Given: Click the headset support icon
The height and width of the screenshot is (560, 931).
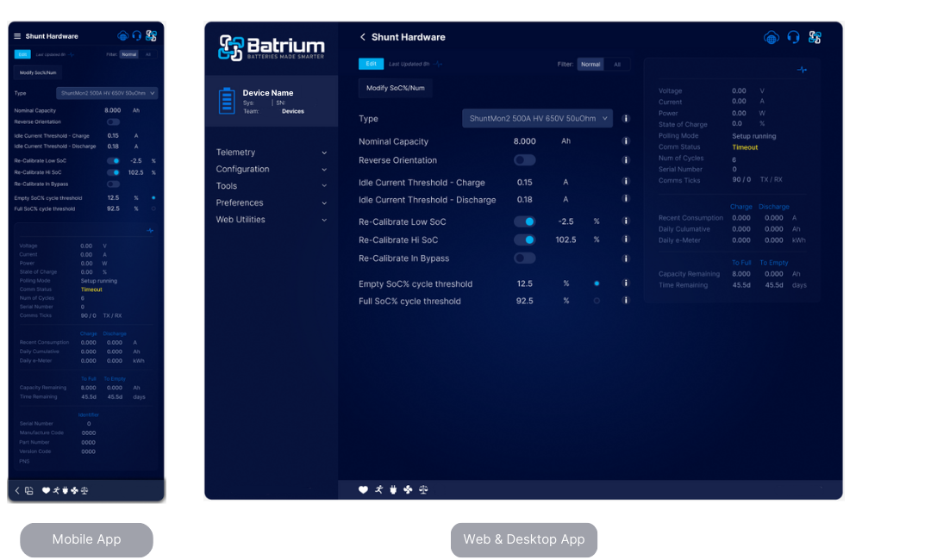Looking at the screenshot, I should (x=794, y=38).
